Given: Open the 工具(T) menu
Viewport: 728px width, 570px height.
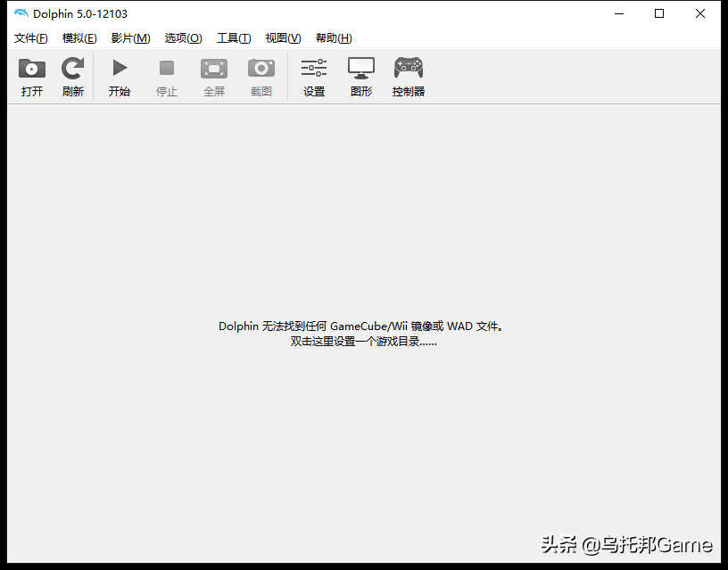Looking at the screenshot, I should (x=234, y=38).
